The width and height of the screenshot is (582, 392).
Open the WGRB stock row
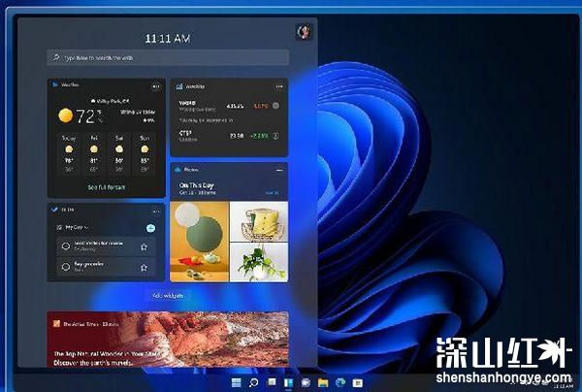pyautogui.click(x=229, y=106)
